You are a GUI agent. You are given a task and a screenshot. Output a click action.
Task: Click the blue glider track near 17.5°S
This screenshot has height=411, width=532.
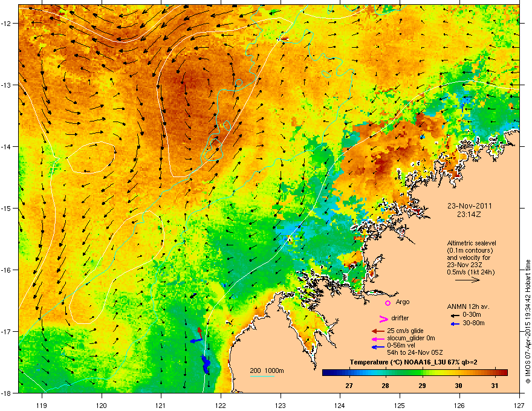point(206,364)
